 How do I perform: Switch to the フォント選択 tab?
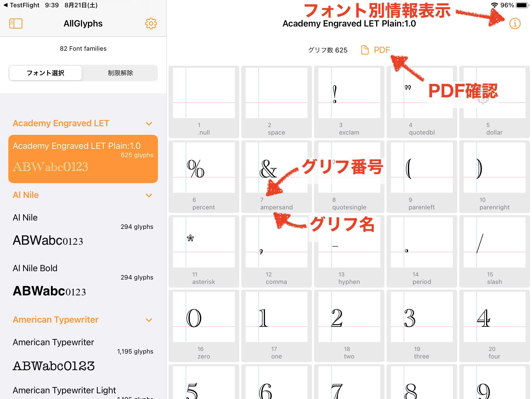[45, 73]
